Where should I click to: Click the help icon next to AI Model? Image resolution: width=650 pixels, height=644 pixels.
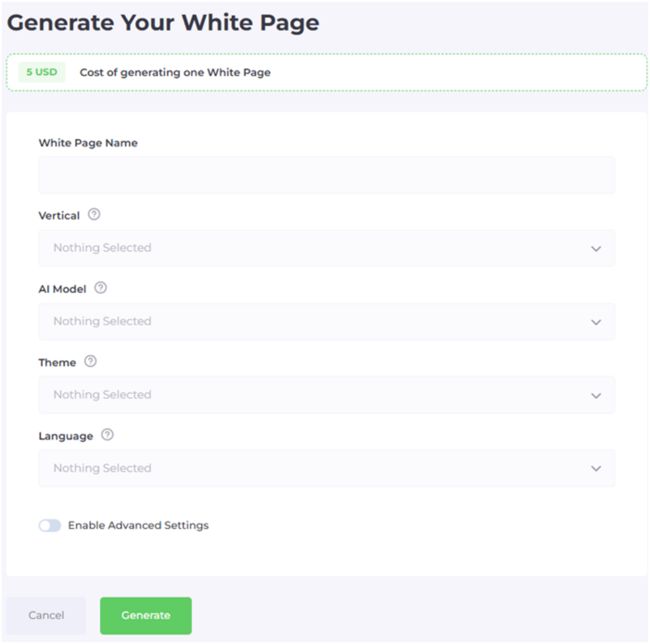100,288
